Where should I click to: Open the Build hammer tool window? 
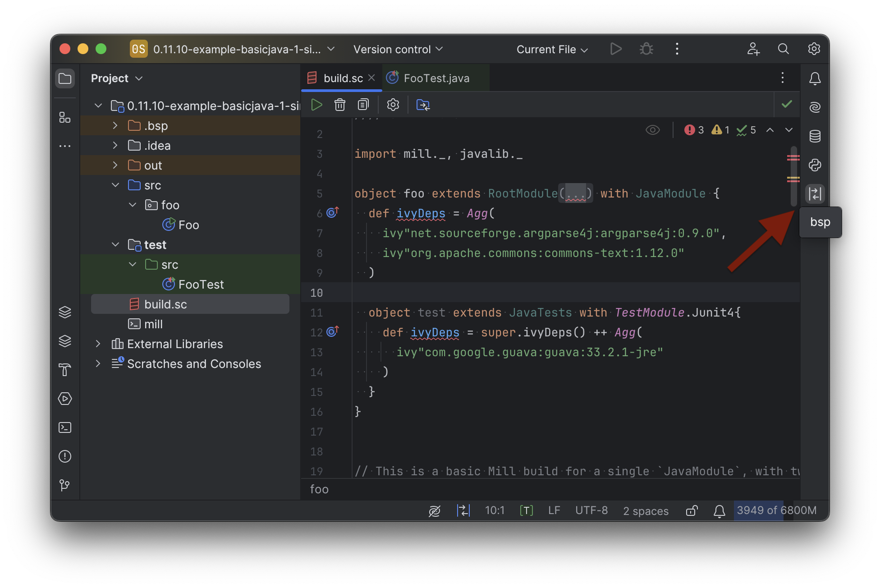65,370
